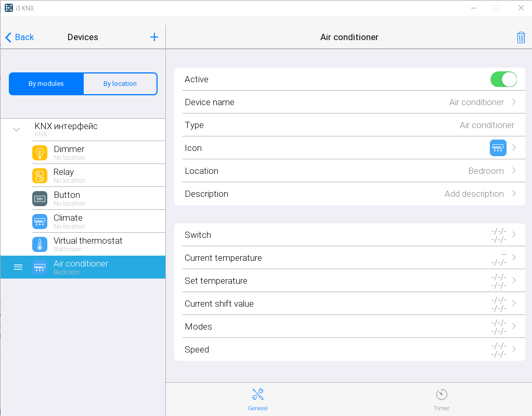
Task: Click the Climate device icon in list
Action: coord(40,222)
